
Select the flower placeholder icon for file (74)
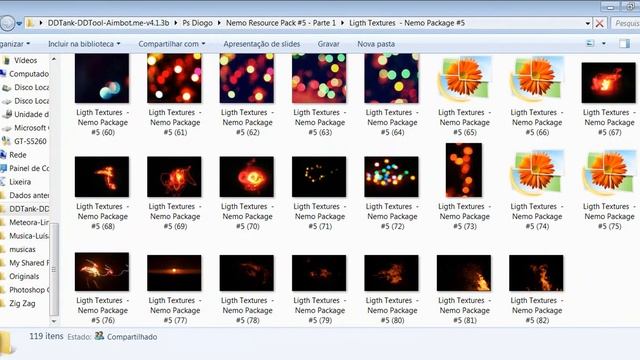coord(536,173)
